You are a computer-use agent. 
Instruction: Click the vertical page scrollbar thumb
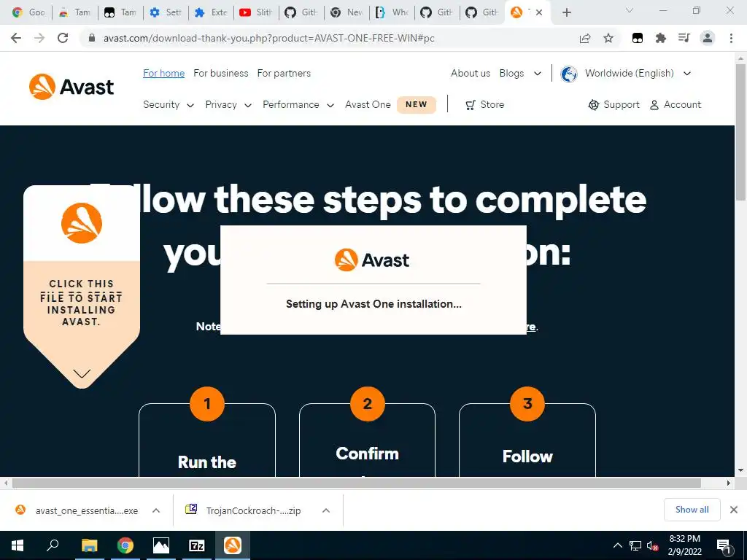(x=741, y=131)
